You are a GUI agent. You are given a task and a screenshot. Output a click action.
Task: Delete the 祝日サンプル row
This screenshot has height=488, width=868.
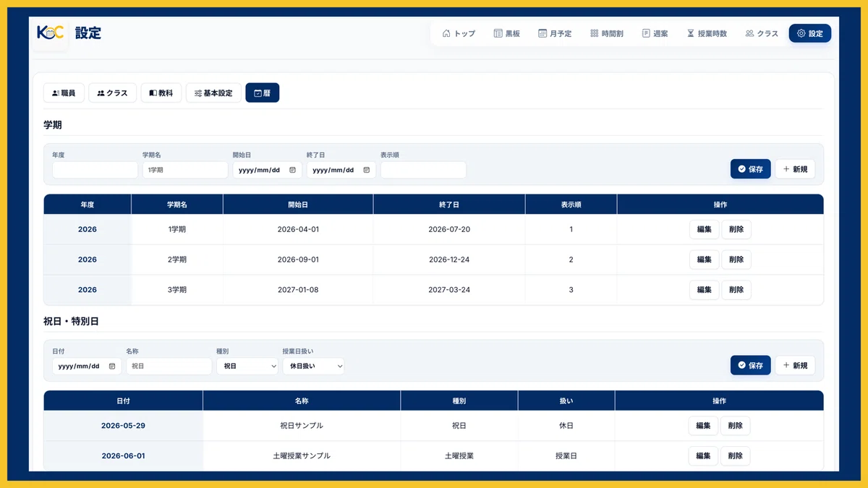(736, 426)
